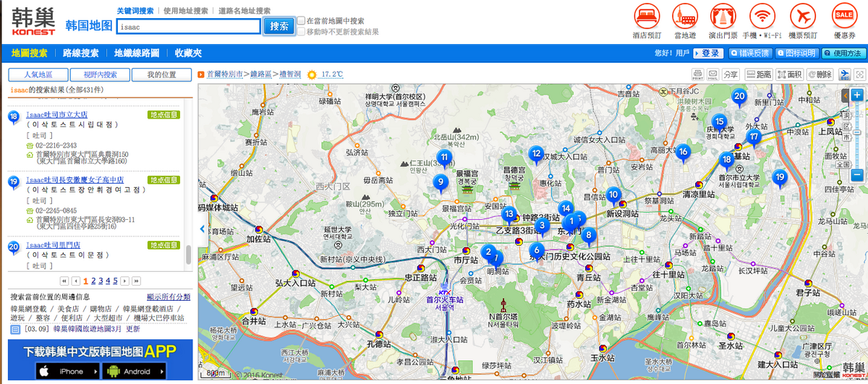The height and width of the screenshot is (384, 868).
Task: Click map marker number 9
Action: point(440,184)
